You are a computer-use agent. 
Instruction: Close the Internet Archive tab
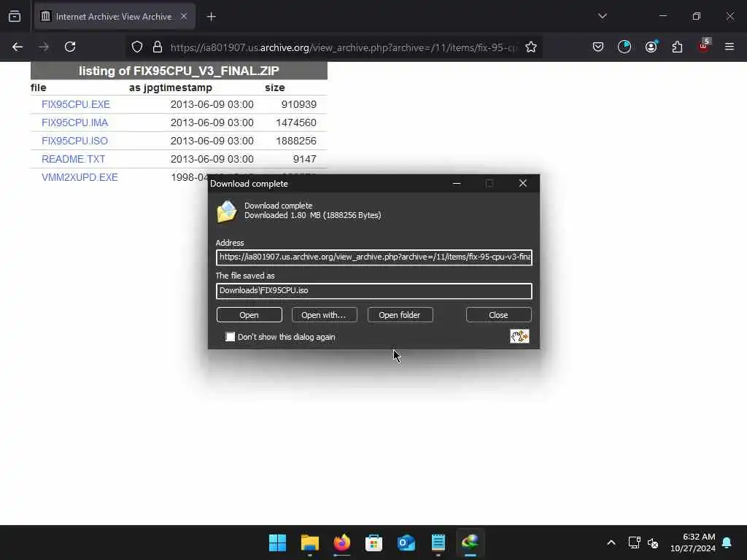(184, 17)
